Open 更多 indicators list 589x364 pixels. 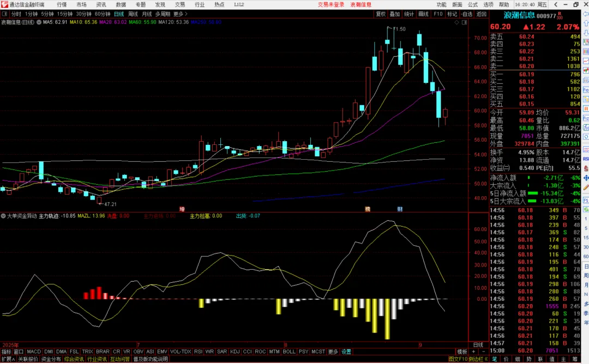333,351
